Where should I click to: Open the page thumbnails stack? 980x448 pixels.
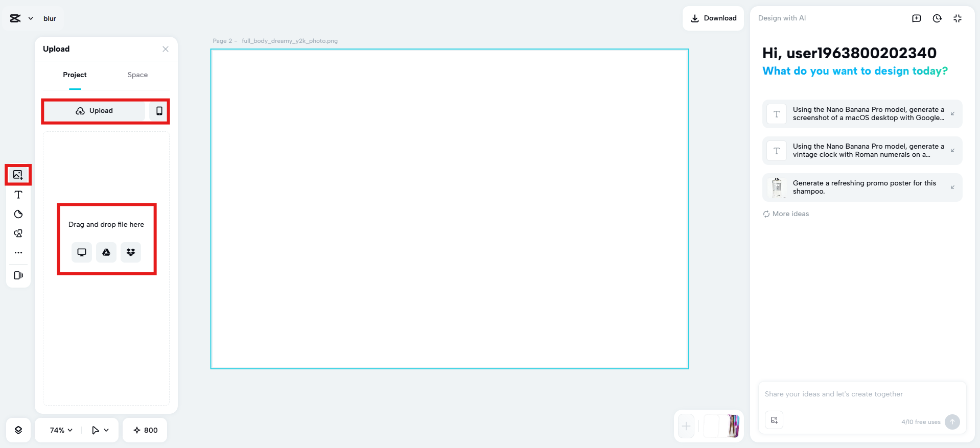point(722,426)
